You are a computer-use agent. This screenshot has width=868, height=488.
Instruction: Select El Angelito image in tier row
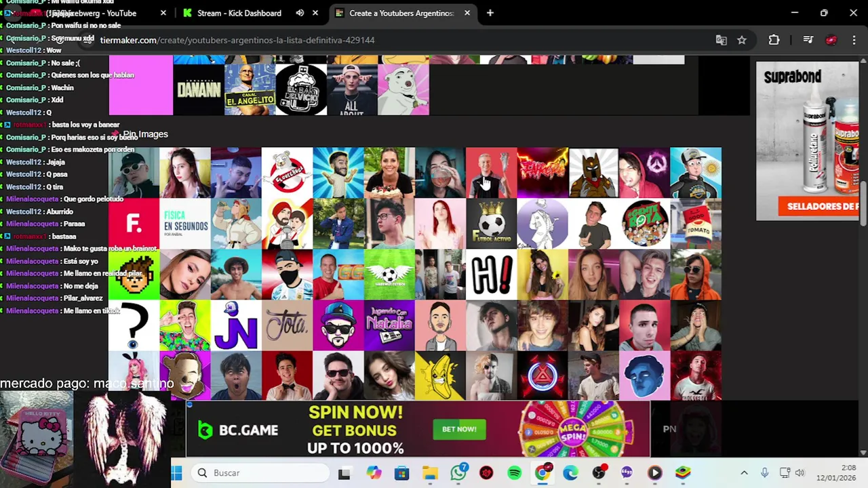coord(250,89)
